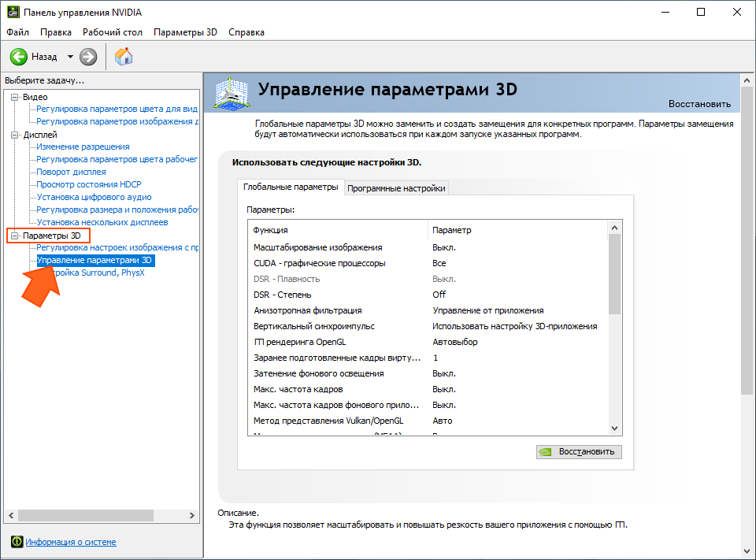Open the Параметры 3D menu
This screenshot has height=560, width=756.
coord(186,32)
